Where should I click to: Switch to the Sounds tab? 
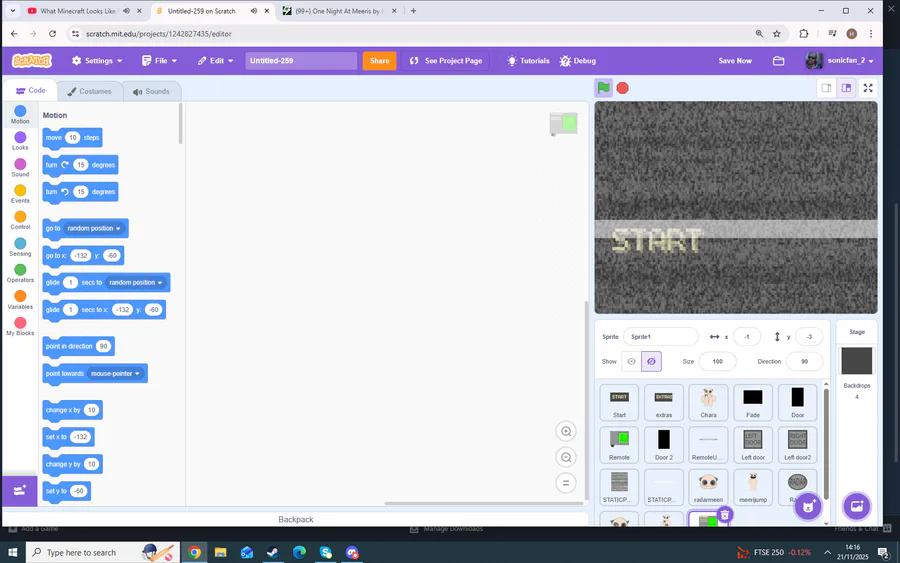(152, 91)
